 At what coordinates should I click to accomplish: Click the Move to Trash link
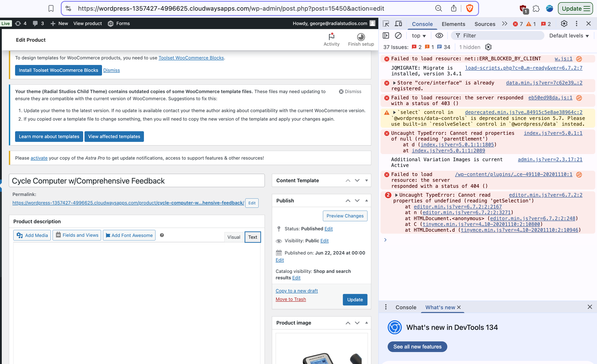[291, 299]
